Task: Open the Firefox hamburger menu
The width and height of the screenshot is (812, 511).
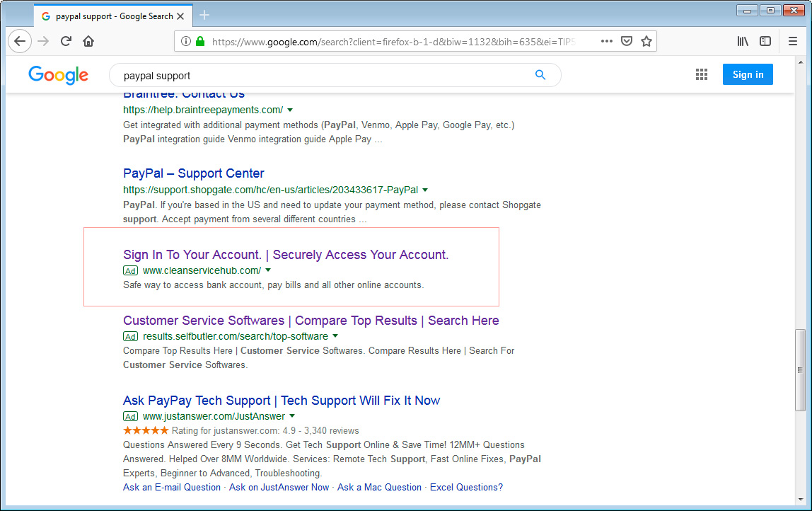Action: 793,42
